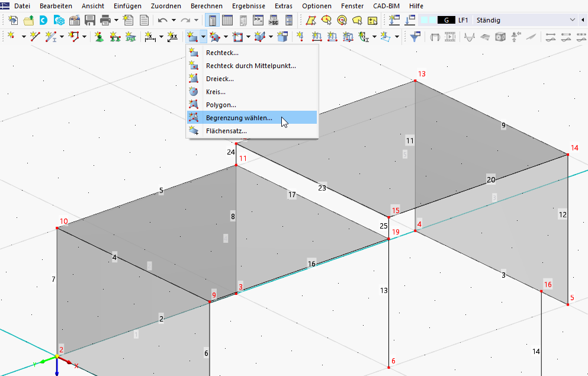Select the dimension tool icon

point(150,37)
